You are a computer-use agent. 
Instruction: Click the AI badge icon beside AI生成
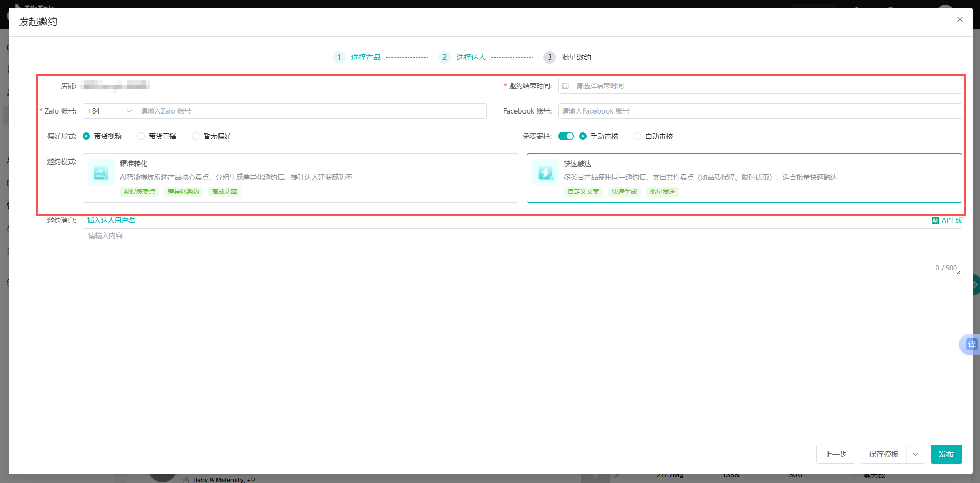click(x=935, y=220)
